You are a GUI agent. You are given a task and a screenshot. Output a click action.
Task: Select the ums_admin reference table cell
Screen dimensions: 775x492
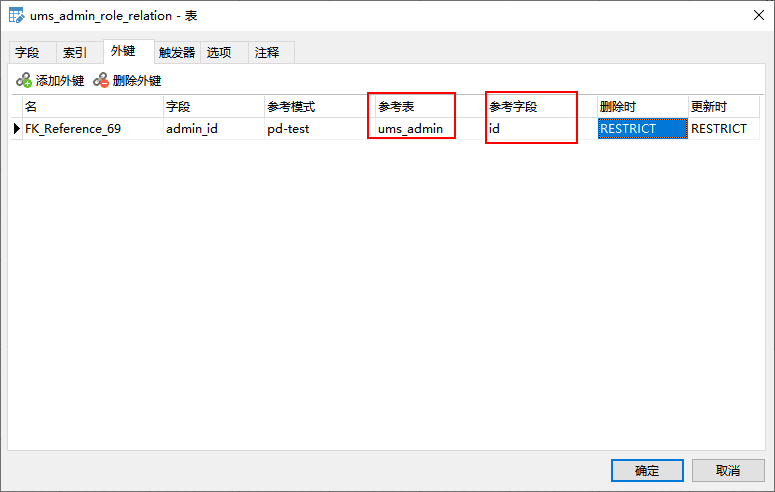pos(431,129)
